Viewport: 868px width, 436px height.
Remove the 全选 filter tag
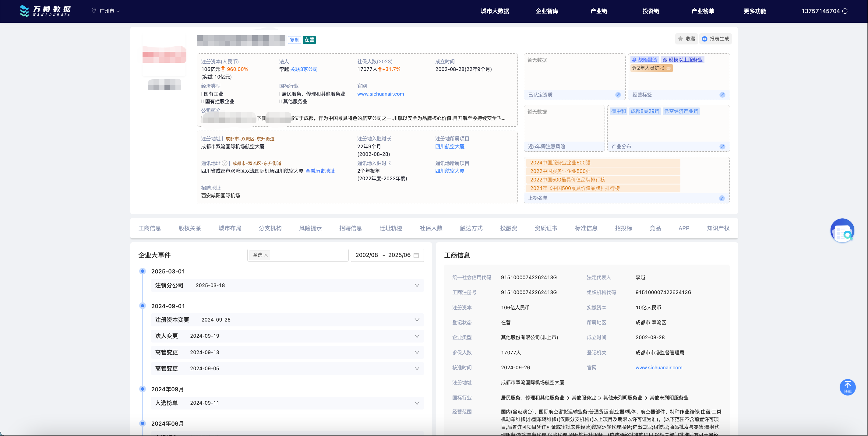266,255
